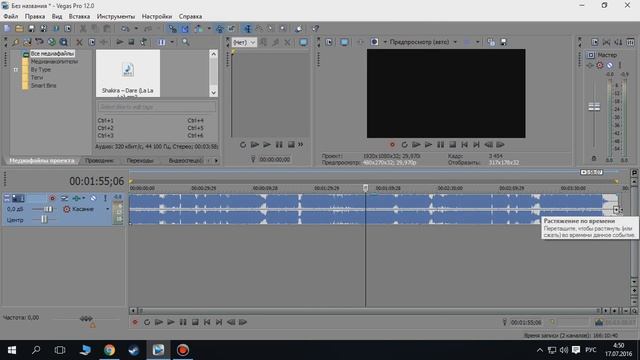Open What's This help icon
Viewport: 640px width, 360px height.
[x=316, y=29]
